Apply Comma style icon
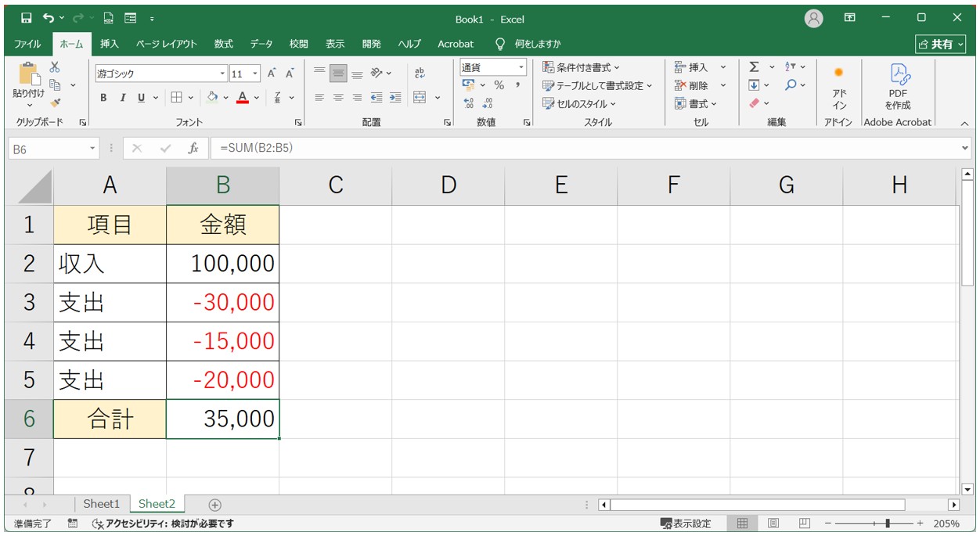The height and width of the screenshot is (536, 980). (517, 85)
